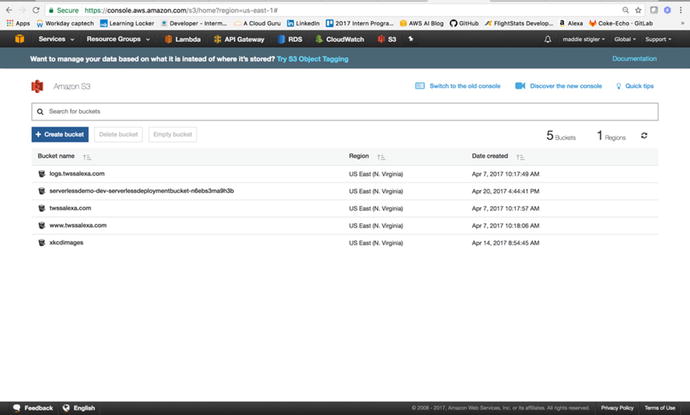Screen dimensions: 690x415
Task: Sort buckets by Bucket name column
Action: pyautogui.click(x=87, y=157)
